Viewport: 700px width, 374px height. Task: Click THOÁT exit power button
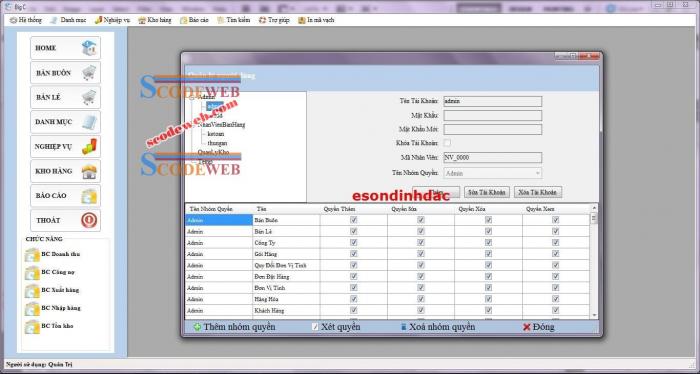coord(65,220)
